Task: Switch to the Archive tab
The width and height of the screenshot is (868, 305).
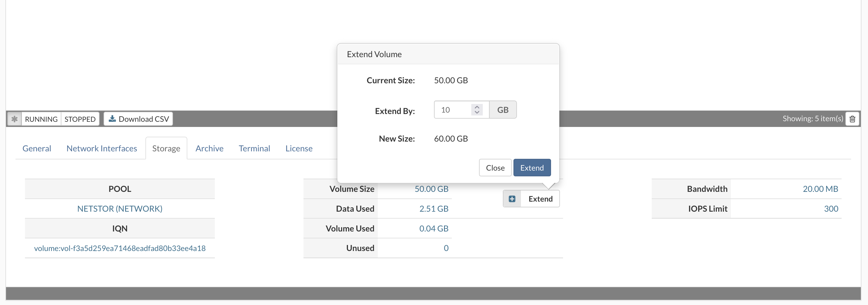Action: pos(209,148)
